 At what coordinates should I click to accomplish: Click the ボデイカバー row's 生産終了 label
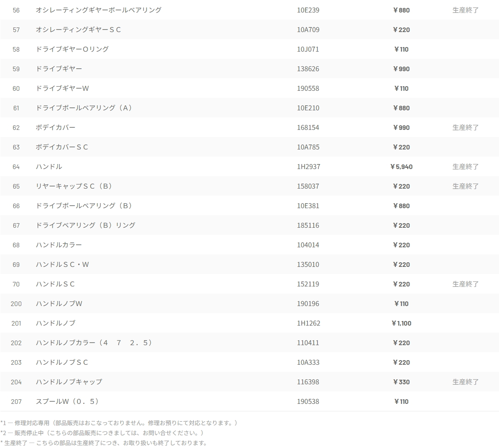click(x=465, y=127)
